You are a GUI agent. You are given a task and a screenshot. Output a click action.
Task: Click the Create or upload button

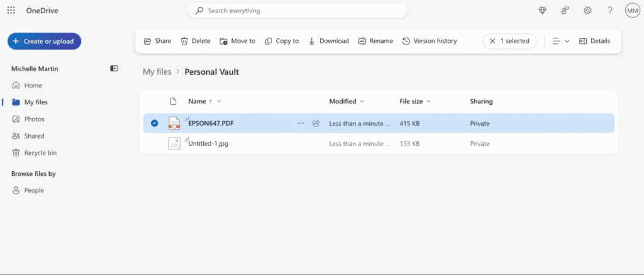click(44, 41)
